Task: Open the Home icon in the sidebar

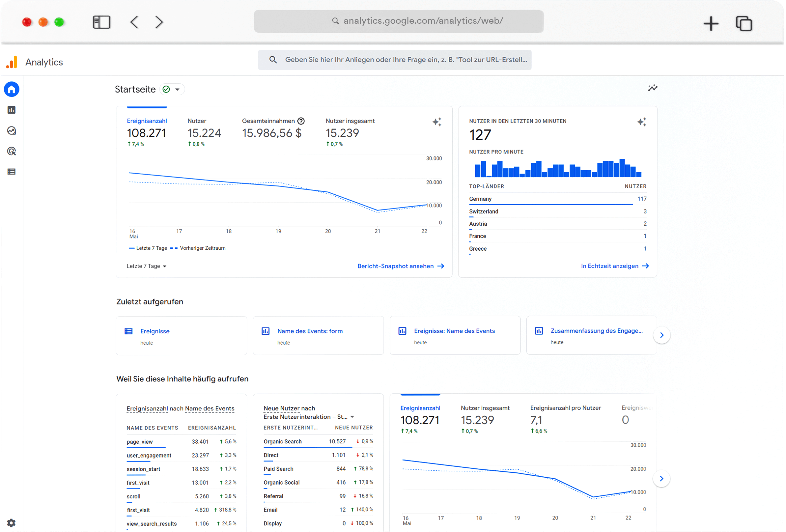Action: click(x=12, y=90)
